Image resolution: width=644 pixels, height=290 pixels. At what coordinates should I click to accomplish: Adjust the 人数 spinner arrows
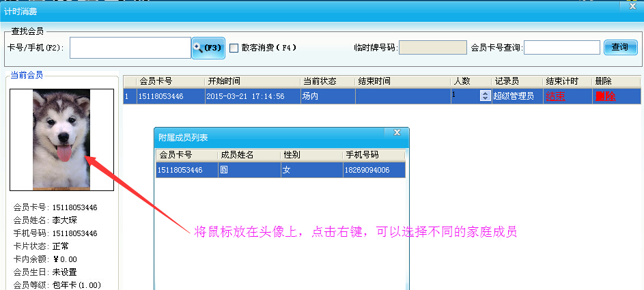(x=486, y=96)
